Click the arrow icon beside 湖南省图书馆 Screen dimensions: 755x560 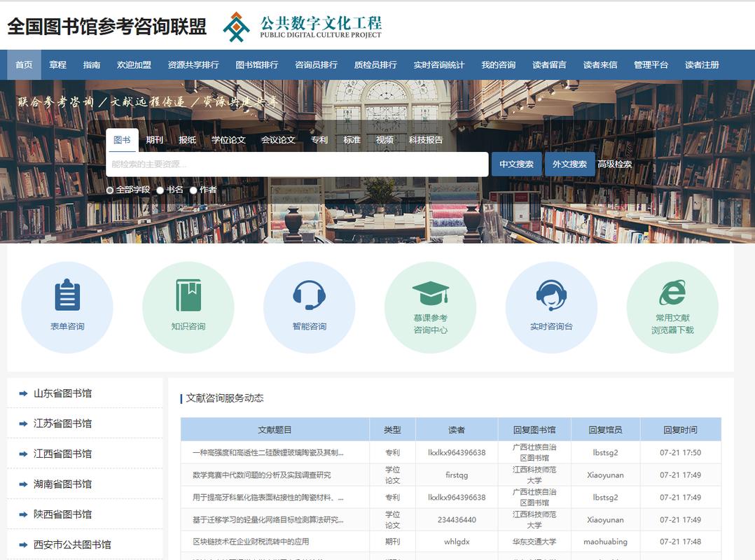(23, 484)
